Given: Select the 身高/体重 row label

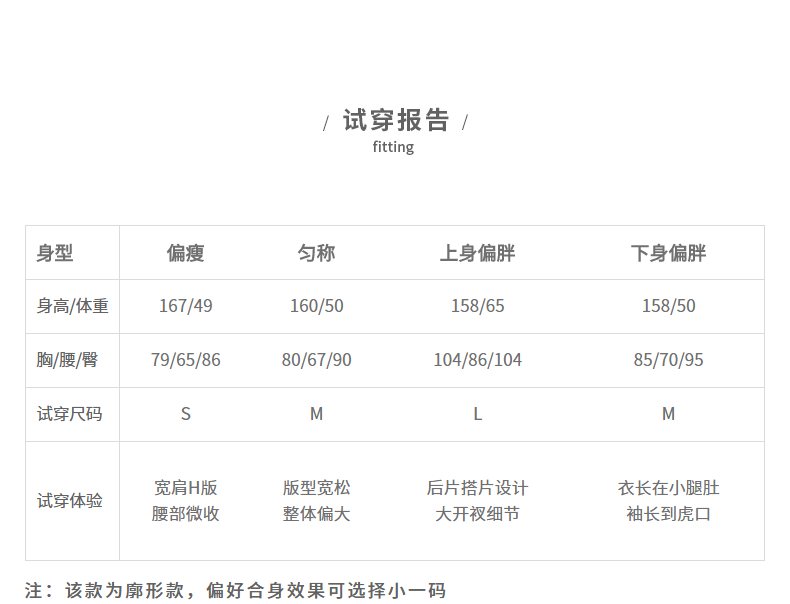Looking at the screenshot, I should 72,306.
